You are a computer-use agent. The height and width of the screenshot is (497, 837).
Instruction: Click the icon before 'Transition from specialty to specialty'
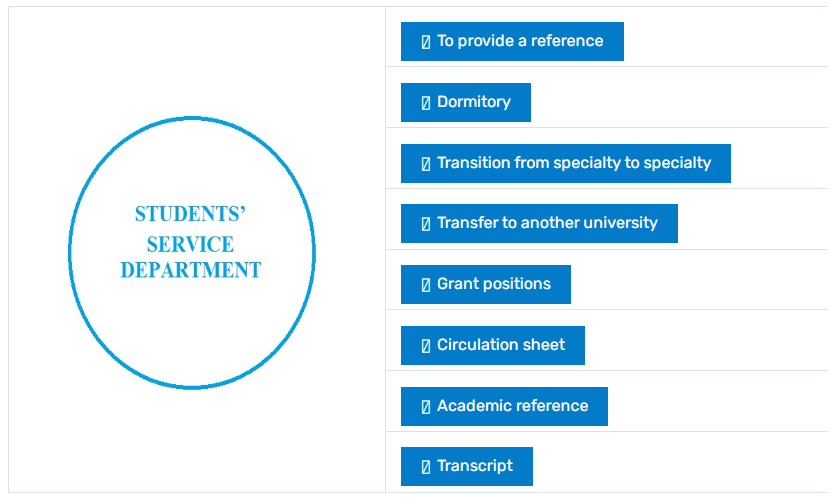point(425,163)
